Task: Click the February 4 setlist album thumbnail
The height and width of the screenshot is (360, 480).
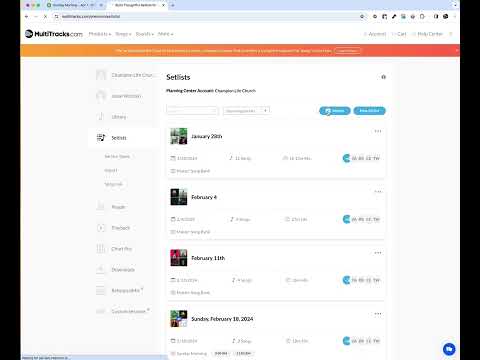Action: point(179,197)
